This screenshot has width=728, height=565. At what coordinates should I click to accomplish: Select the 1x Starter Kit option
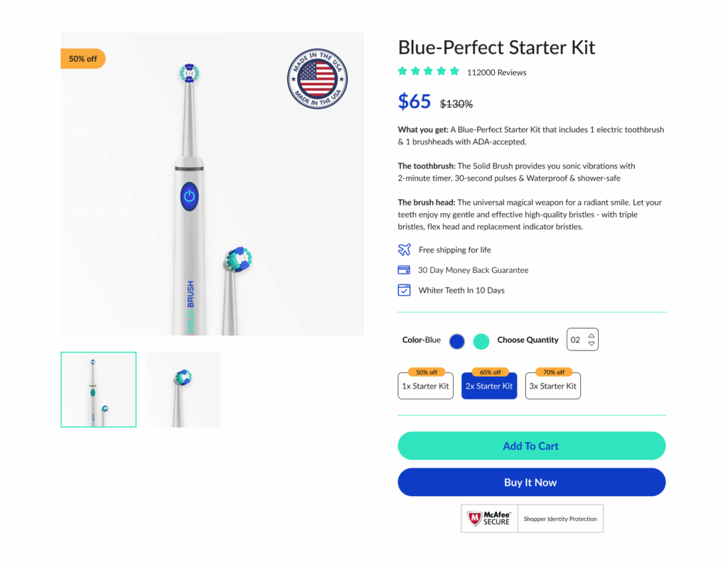tap(425, 386)
